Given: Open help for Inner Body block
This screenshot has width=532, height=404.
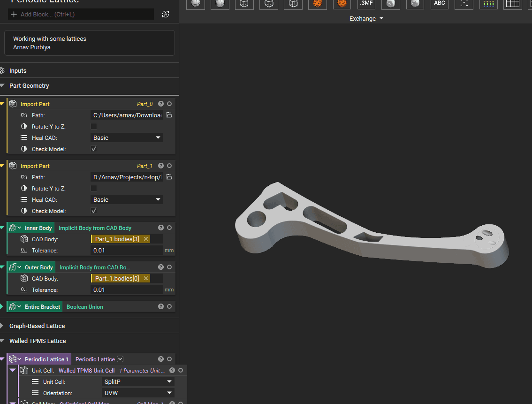Looking at the screenshot, I should click(161, 228).
